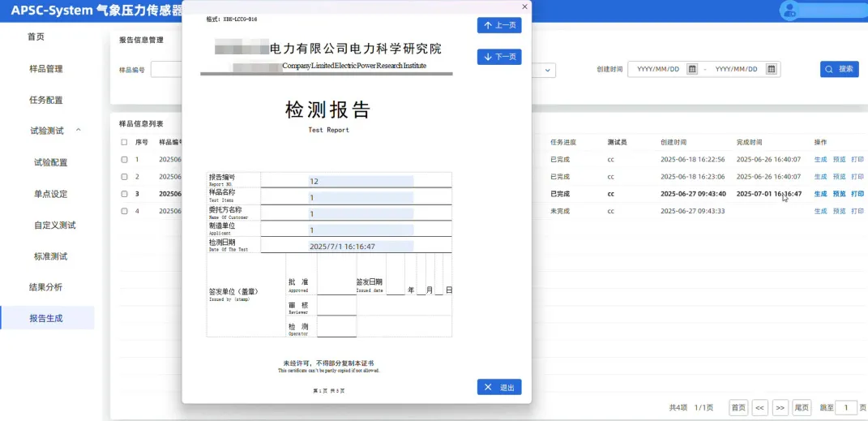Open 样品管理 in the sidebar
The image size is (868, 421).
46,69
